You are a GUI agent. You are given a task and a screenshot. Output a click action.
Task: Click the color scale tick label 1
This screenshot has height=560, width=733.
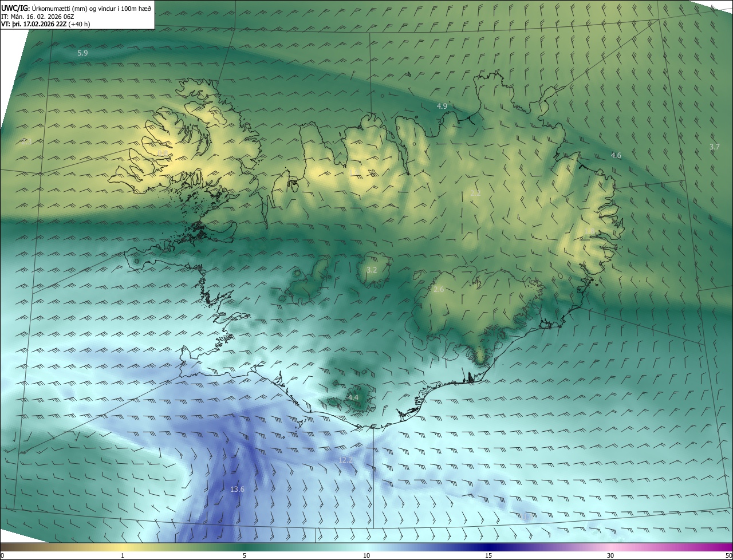pos(123,555)
